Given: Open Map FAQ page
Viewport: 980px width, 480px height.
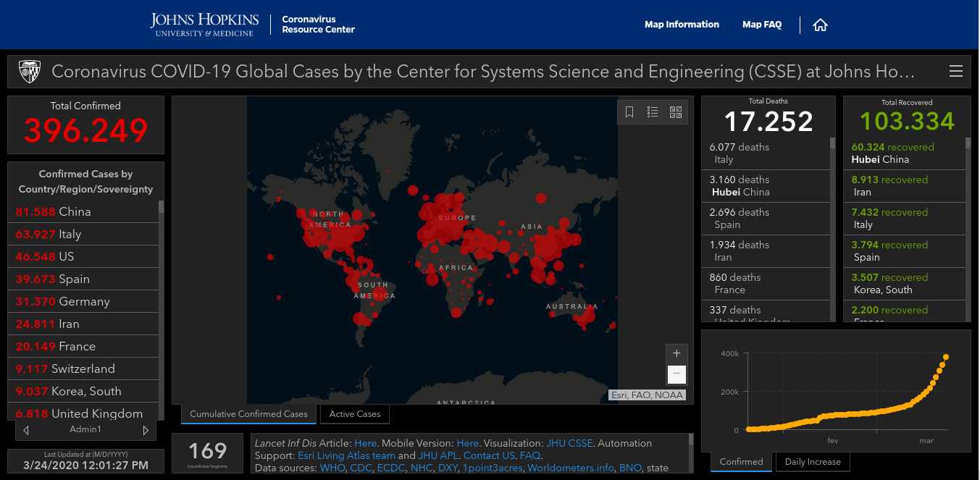Looking at the screenshot, I should click(762, 25).
